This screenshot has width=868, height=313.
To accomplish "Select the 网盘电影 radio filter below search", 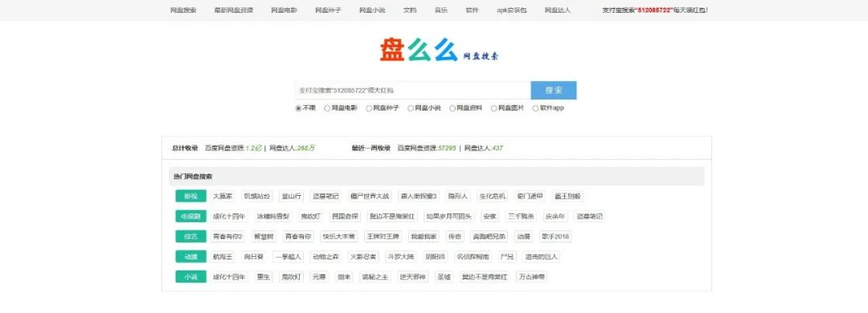I will pos(327,108).
